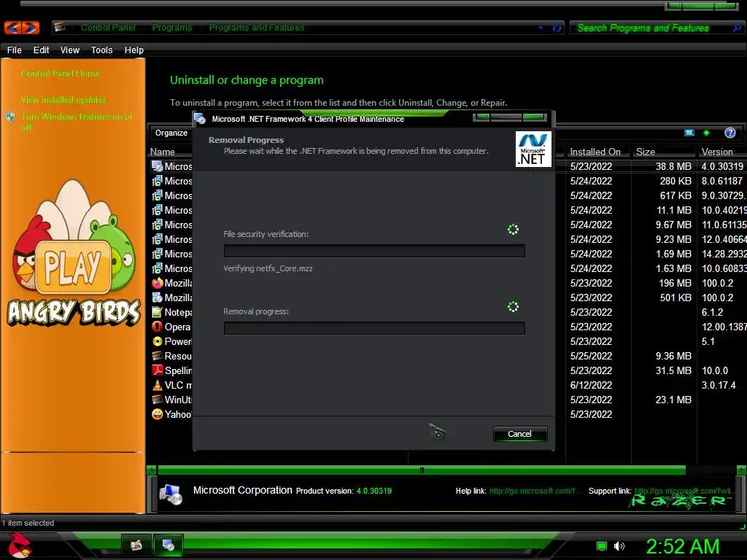The height and width of the screenshot is (560, 747).
Task: Select the VLC cone icon
Action: (x=158, y=385)
